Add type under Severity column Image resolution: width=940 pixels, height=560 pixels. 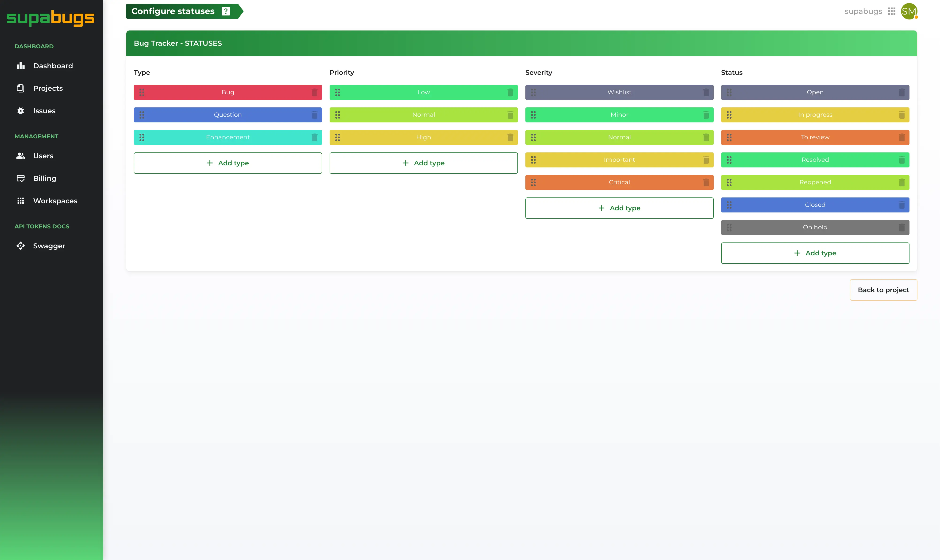(x=619, y=208)
